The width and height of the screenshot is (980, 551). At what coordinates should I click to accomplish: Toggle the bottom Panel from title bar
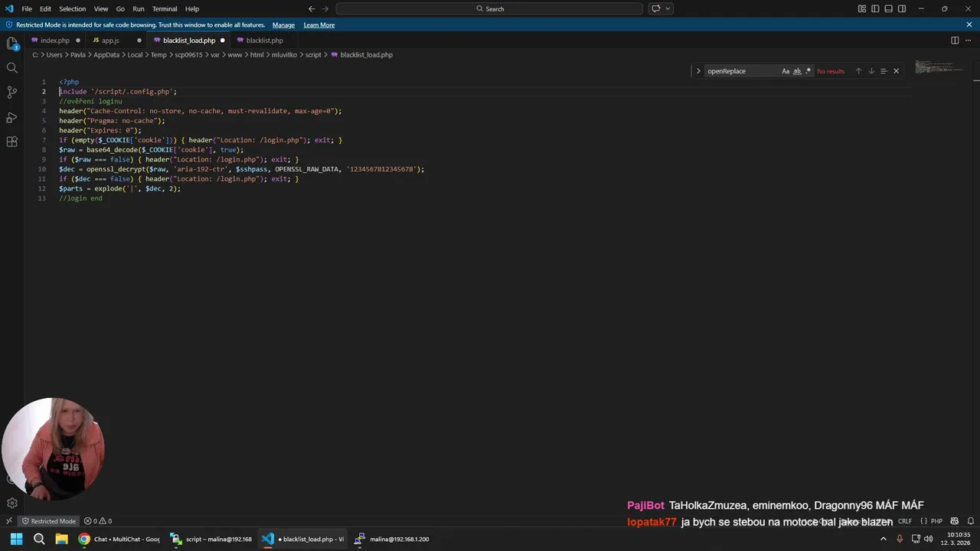[889, 8]
